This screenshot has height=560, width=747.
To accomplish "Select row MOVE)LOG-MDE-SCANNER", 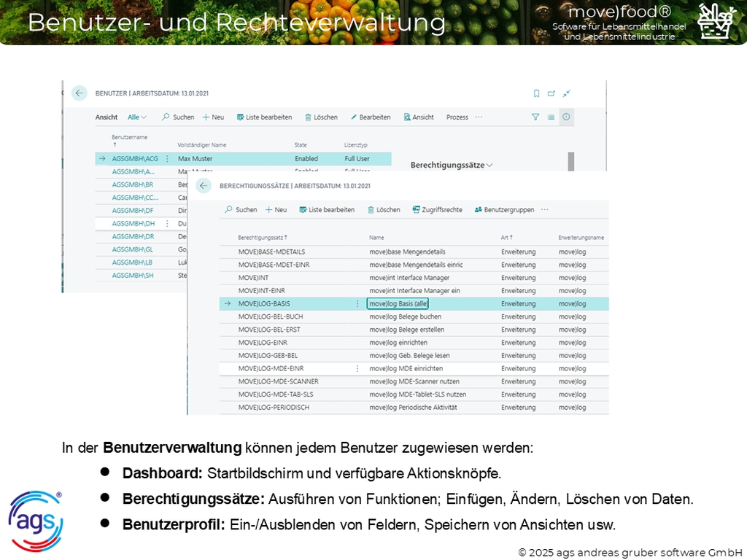I will coord(414,381).
